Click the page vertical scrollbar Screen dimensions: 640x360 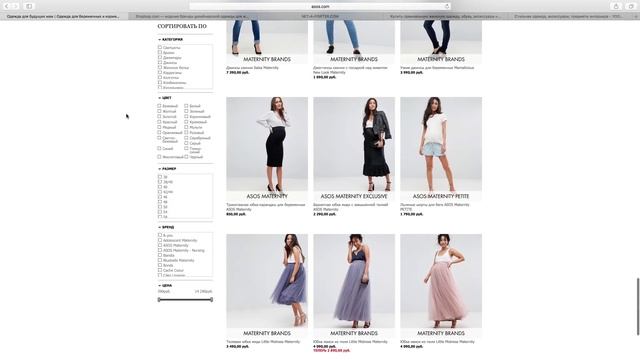pyautogui.click(x=638, y=306)
